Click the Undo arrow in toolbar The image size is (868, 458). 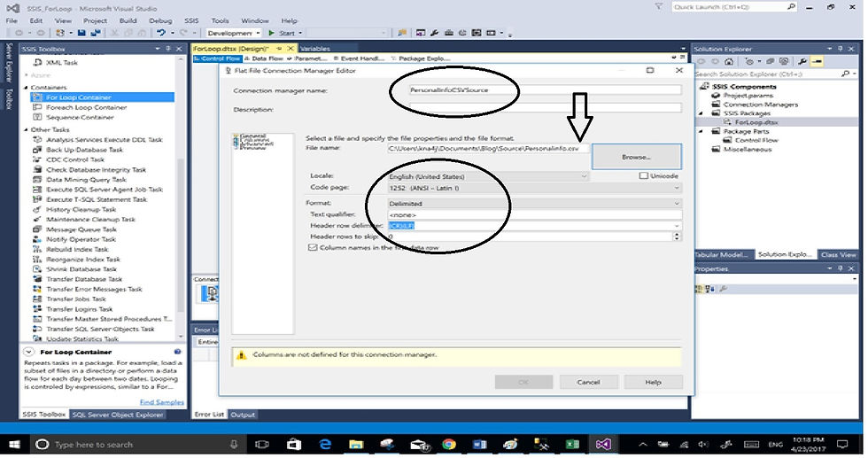161,34
